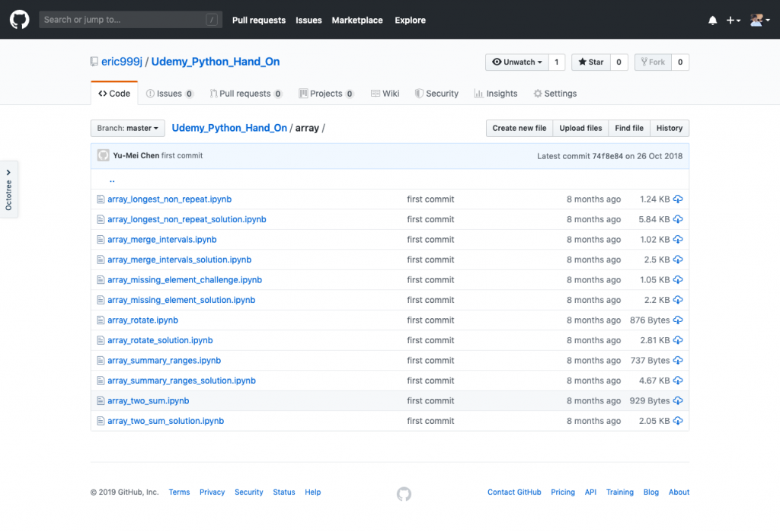Open the user avatar menu
Screen dimensions: 780x532
(x=760, y=21)
